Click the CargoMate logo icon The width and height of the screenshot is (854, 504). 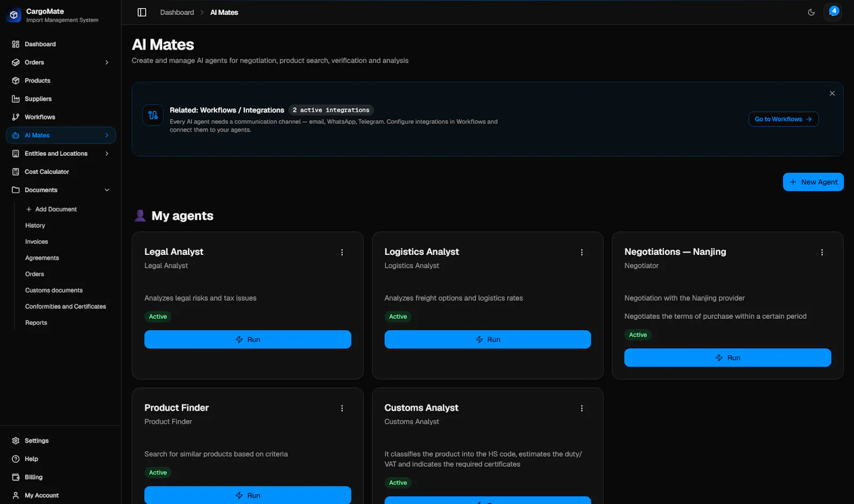point(14,15)
